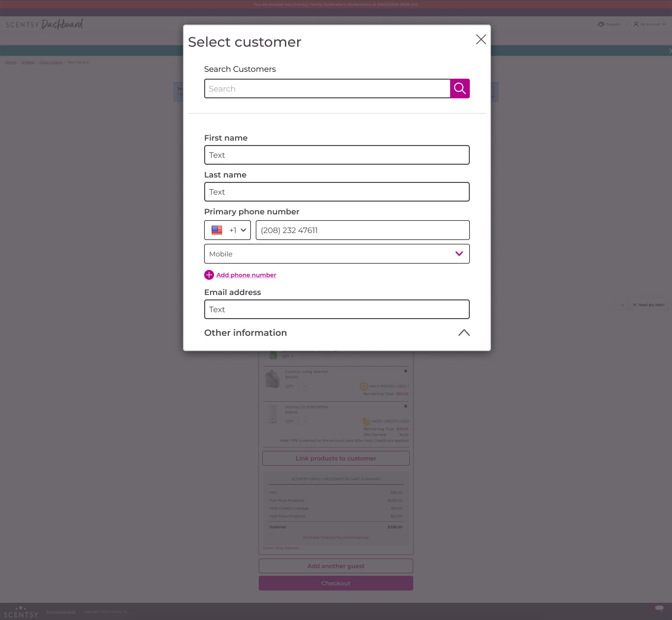This screenshot has width=672, height=620.
Task: Open the Mobile phone type dropdown
Action: 337,254
